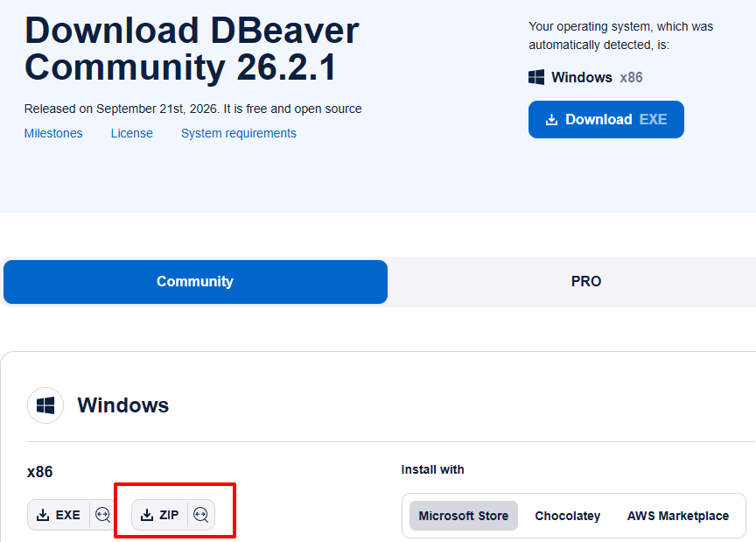
Task: Click the "Your operating system" detection text
Action: [x=621, y=36]
